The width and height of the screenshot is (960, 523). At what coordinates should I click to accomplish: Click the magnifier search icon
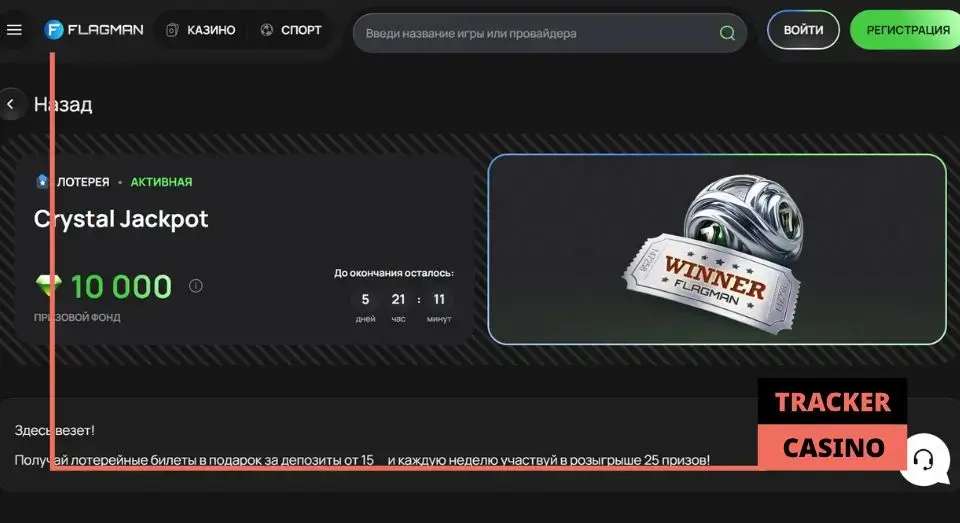pyautogui.click(x=727, y=33)
